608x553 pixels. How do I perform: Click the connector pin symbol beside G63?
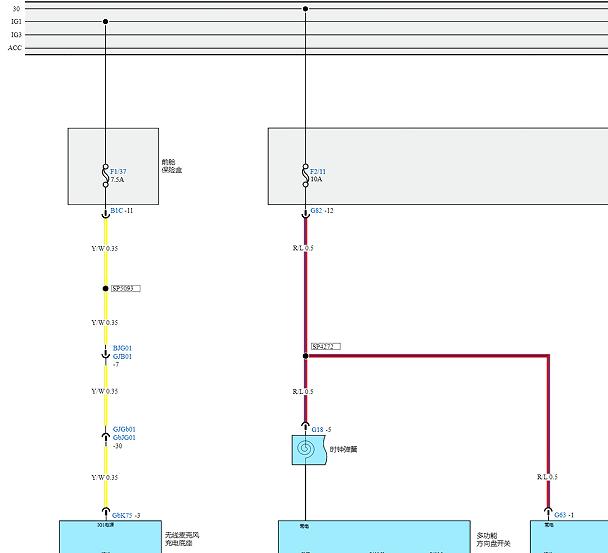tap(548, 512)
